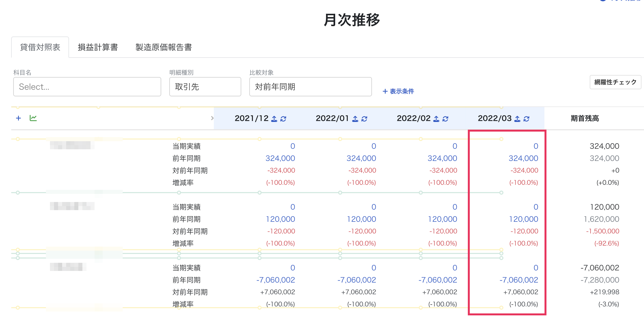Click 2022/01 前年同期 value 324,000
This screenshot has width=644, height=319.
tap(361, 158)
